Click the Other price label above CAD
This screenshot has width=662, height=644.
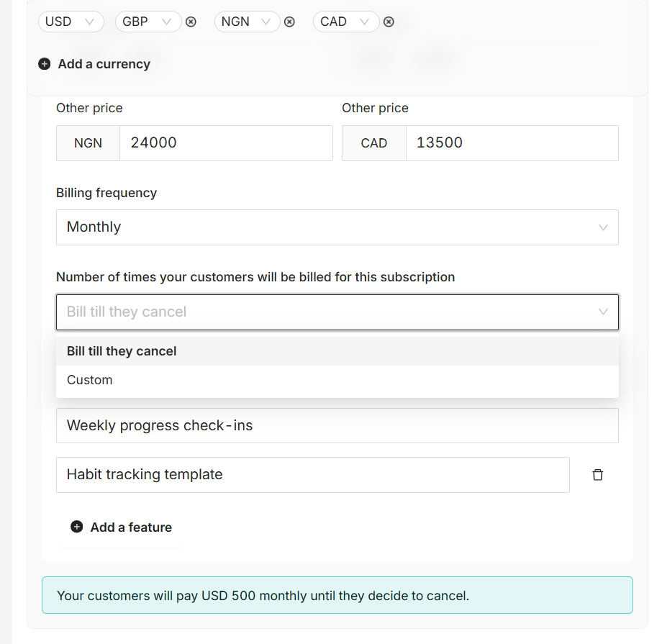[376, 108]
